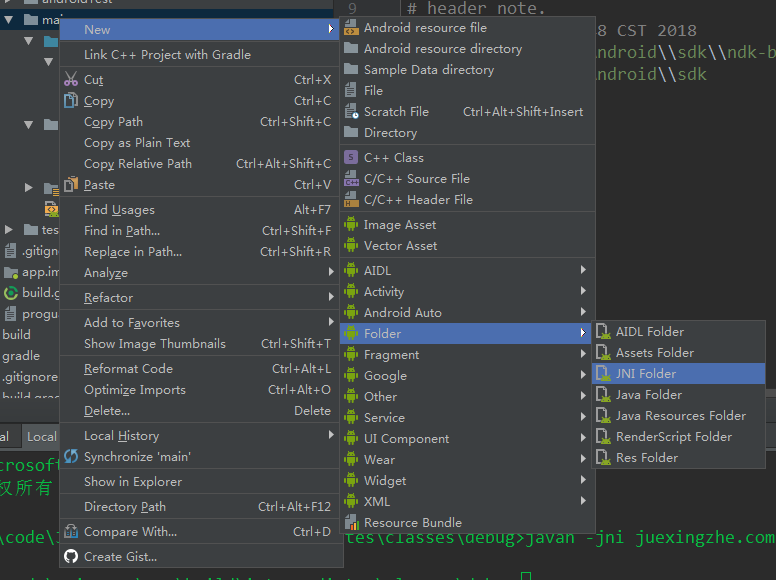The height and width of the screenshot is (580, 776).
Task: Switch to the Local terminal tab
Action: [x=41, y=436]
